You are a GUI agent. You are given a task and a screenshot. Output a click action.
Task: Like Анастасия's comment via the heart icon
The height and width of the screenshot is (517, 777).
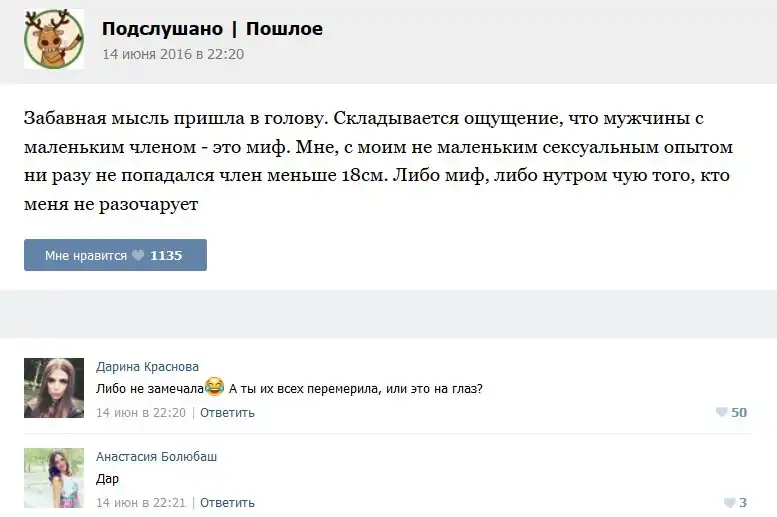(x=729, y=502)
